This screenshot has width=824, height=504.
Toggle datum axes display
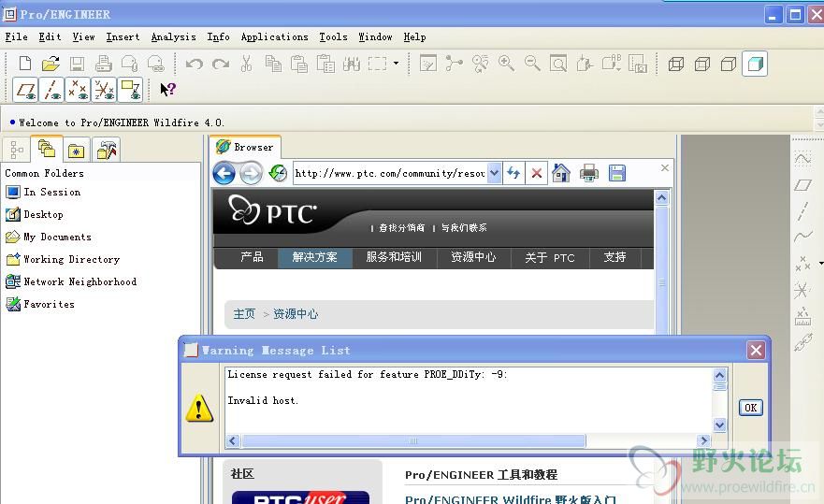tap(51, 90)
